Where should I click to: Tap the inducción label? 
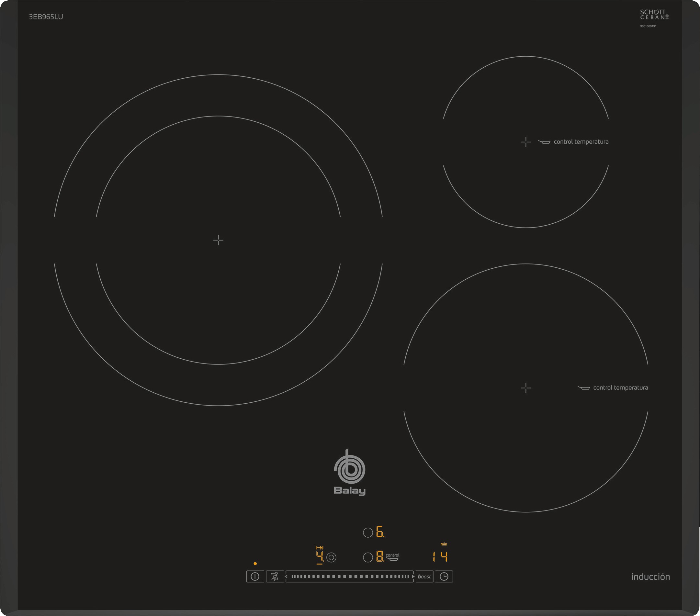[650, 577]
